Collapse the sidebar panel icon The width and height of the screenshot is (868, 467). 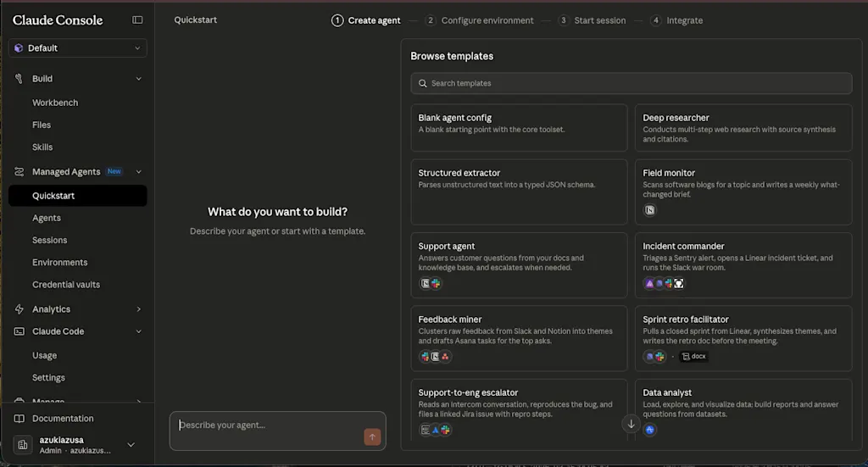(137, 20)
